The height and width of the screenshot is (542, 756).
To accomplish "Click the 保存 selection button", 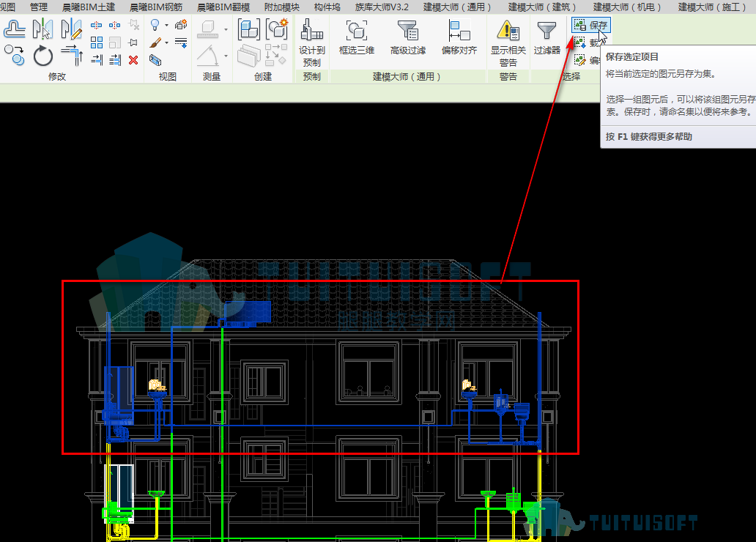I will [x=591, y=25].
